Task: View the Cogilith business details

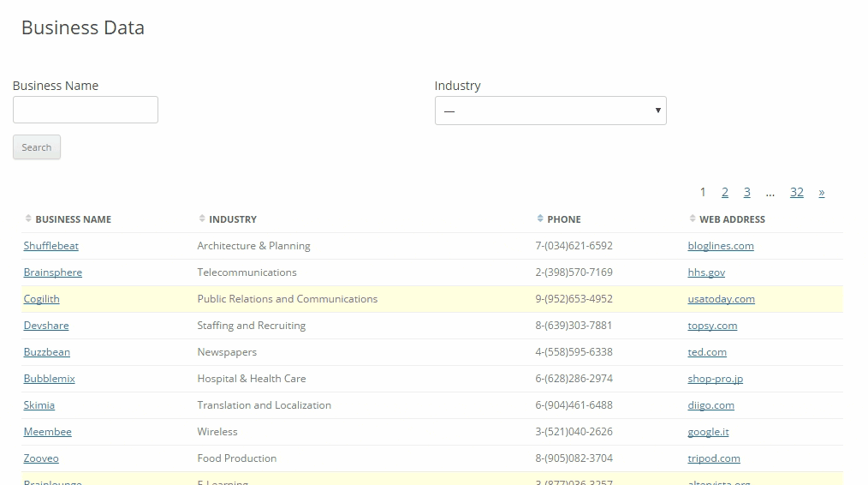Action: point(42,299)
